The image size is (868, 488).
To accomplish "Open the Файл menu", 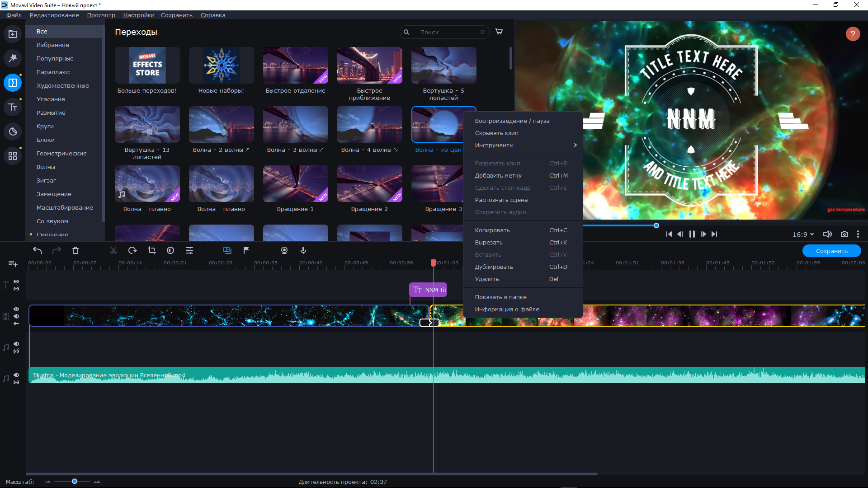I will tap(14, 15).
